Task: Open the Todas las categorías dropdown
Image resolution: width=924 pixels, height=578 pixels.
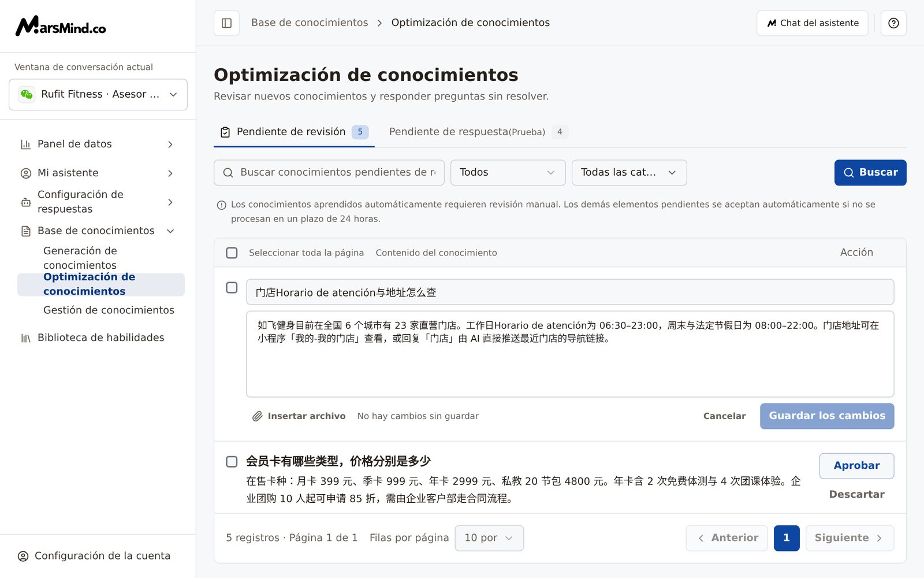Action: (629, 173)
